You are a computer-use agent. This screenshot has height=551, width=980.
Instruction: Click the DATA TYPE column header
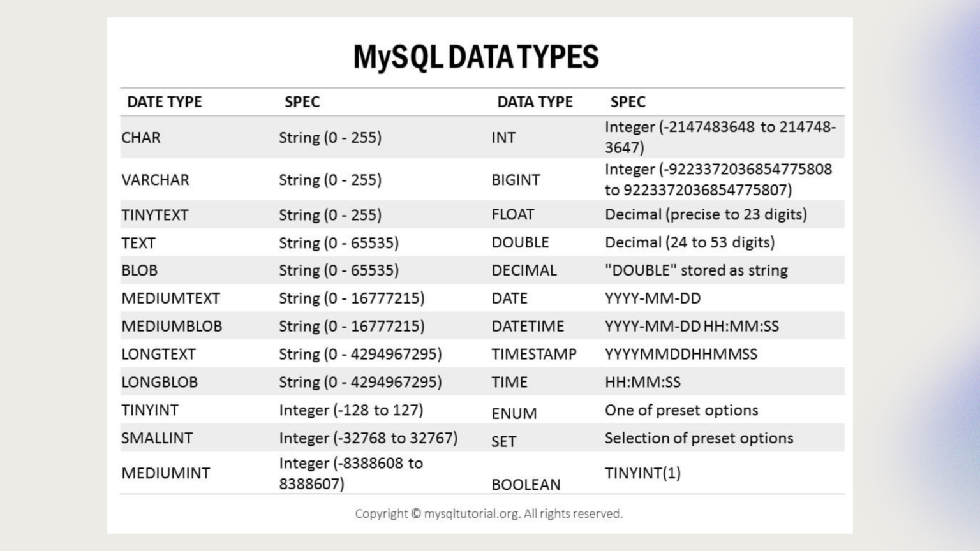pyautogui.click(x=535, y=102)
